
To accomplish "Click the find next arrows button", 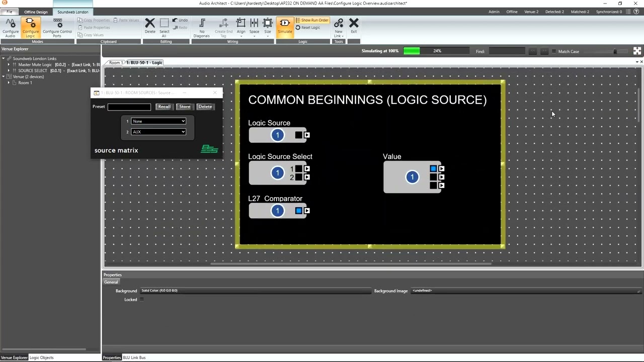I will coord(544,51).
